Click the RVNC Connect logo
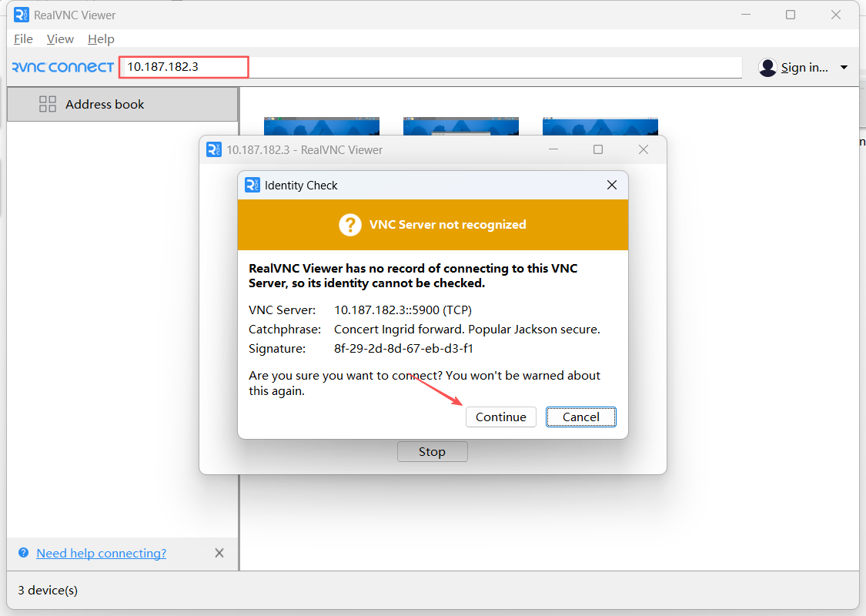Screen dimensions: 866x616 pyautogui.click(x=63, y=68)
